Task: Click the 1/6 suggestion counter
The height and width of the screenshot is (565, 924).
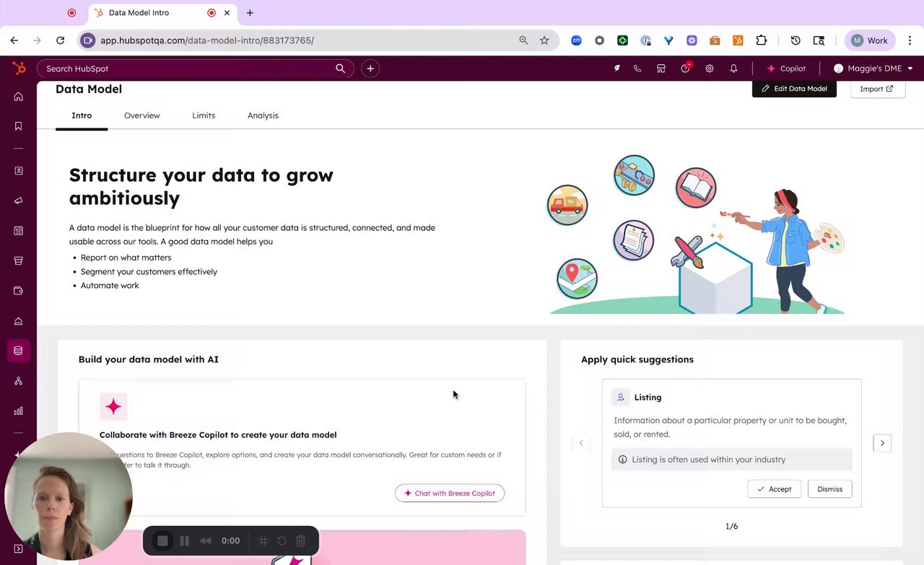Action: coord(731,526)
